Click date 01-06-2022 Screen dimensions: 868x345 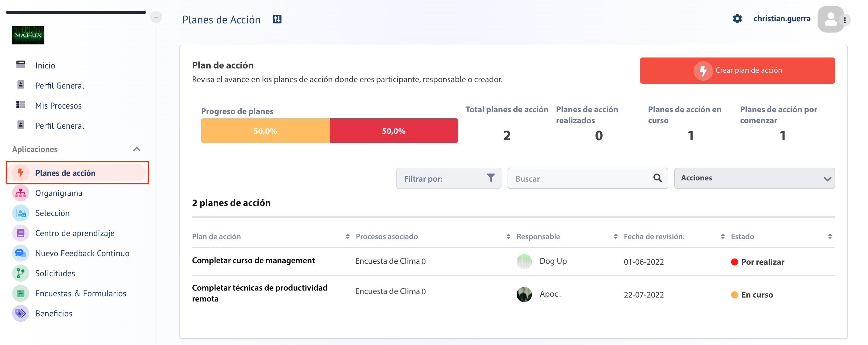click(644, 262)
